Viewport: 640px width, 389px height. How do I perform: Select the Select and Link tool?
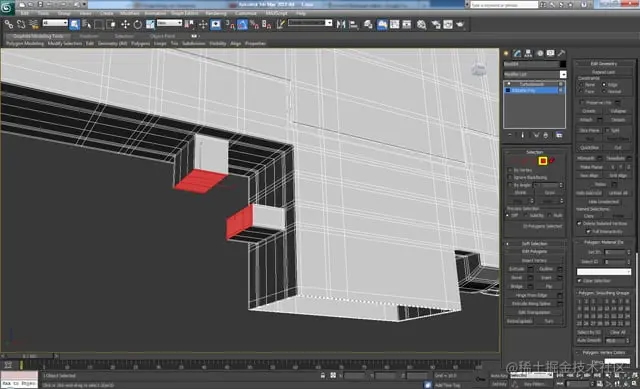[x=9, y=24]
